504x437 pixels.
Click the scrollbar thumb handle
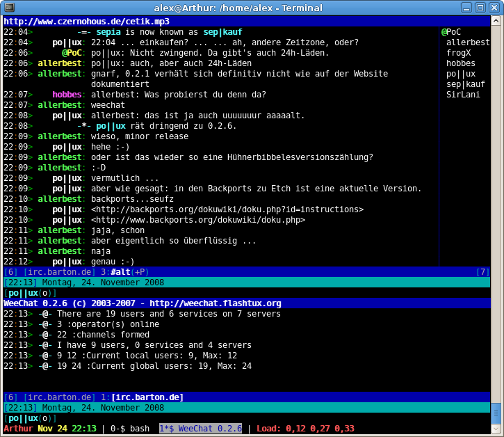click(x=496, y=413)
